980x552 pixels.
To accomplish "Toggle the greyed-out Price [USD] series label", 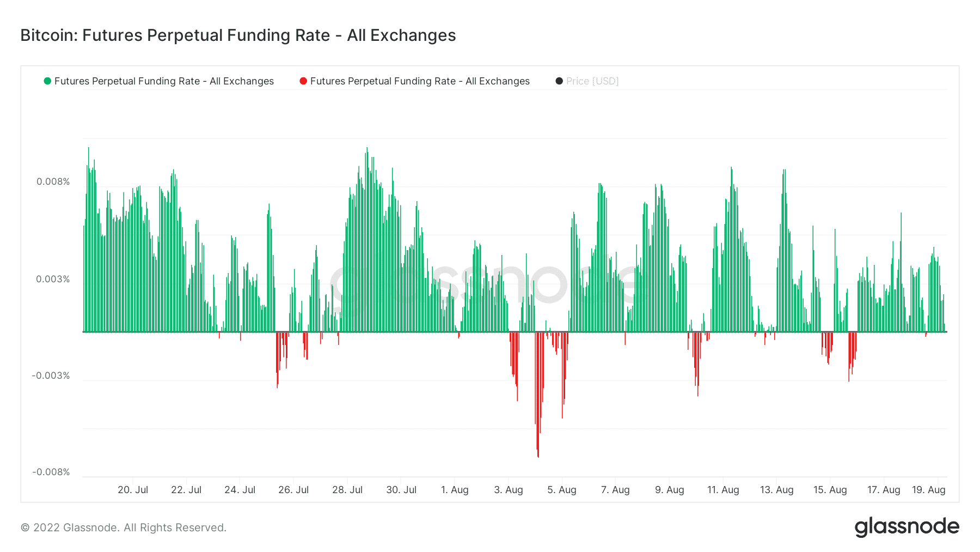I will point(592,81).
